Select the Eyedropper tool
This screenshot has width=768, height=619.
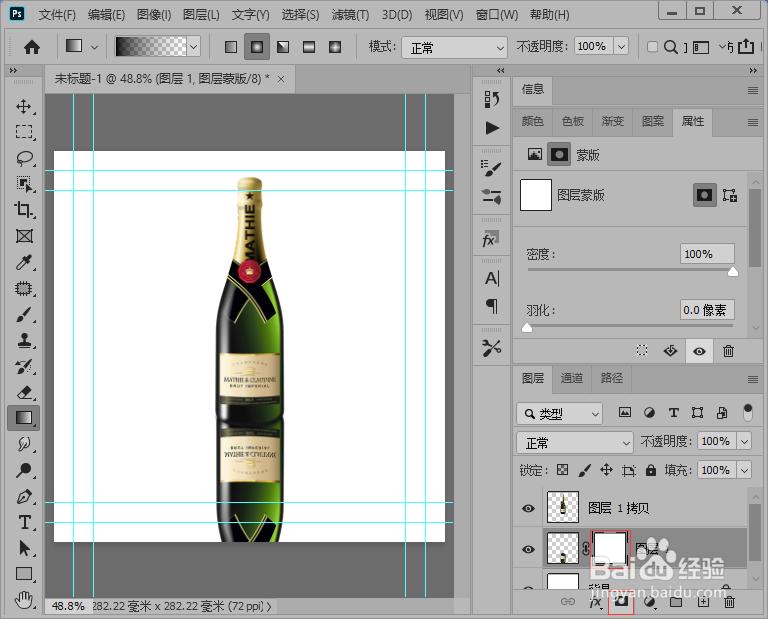[x=24, y=262]
